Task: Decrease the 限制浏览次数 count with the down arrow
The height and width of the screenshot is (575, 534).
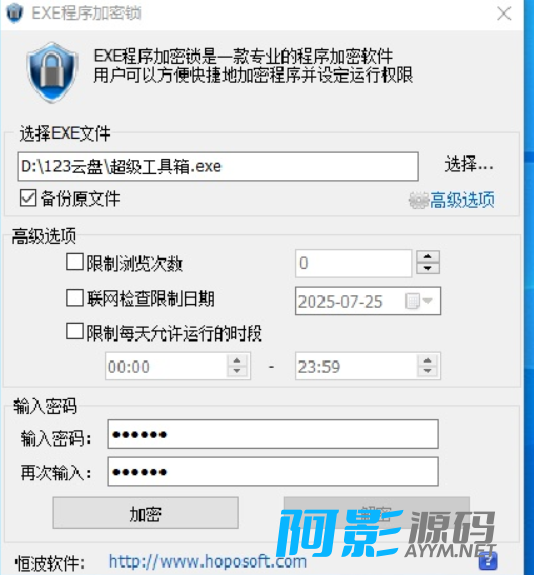Action: tap(428, 268)
